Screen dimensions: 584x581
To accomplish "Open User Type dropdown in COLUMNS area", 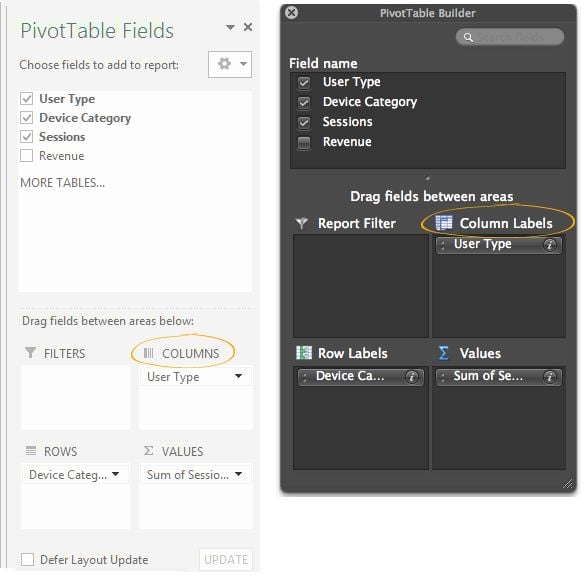I will click(x=238, y=376).
